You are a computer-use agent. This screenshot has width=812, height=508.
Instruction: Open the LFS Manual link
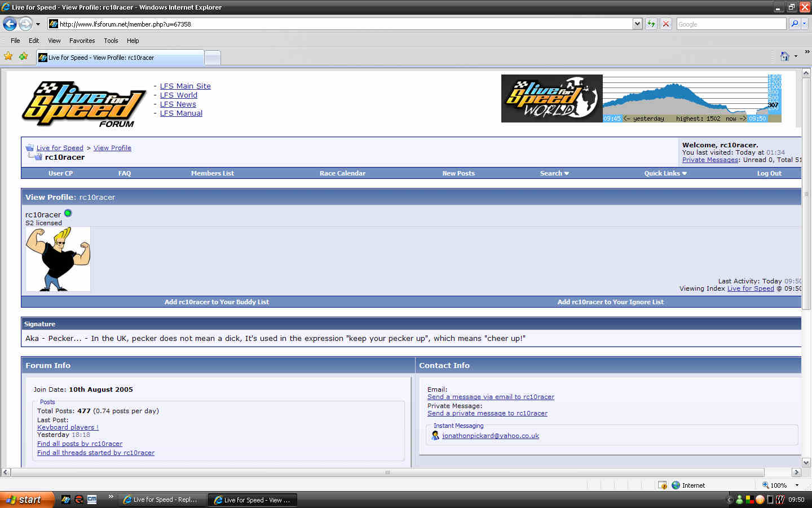[181, 113]
